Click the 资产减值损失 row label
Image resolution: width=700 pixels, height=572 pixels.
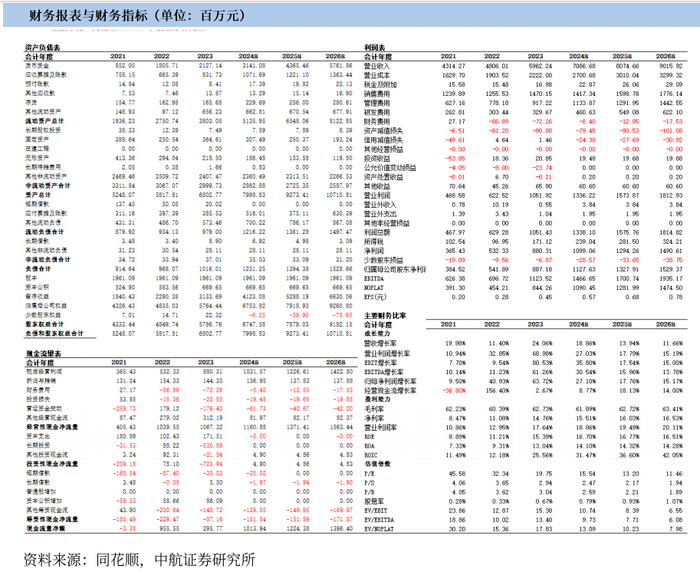pos(383,131)
